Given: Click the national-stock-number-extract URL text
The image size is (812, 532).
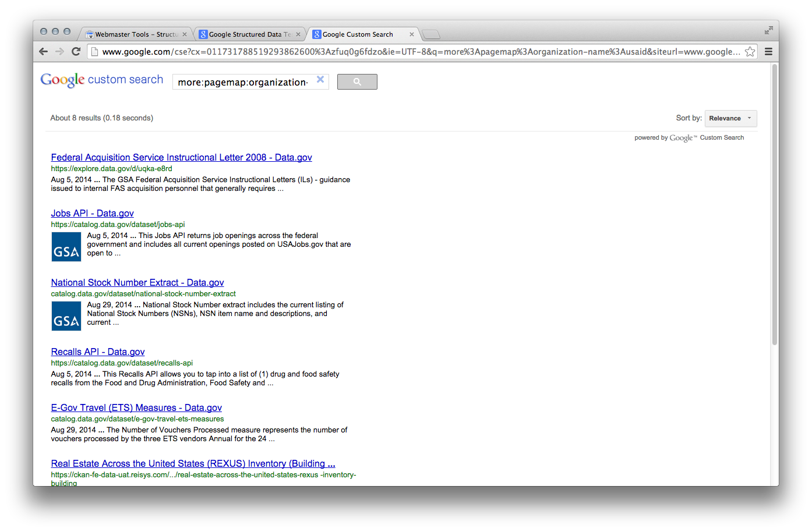Looking at the screenshot, I should [x=143, y=294].
